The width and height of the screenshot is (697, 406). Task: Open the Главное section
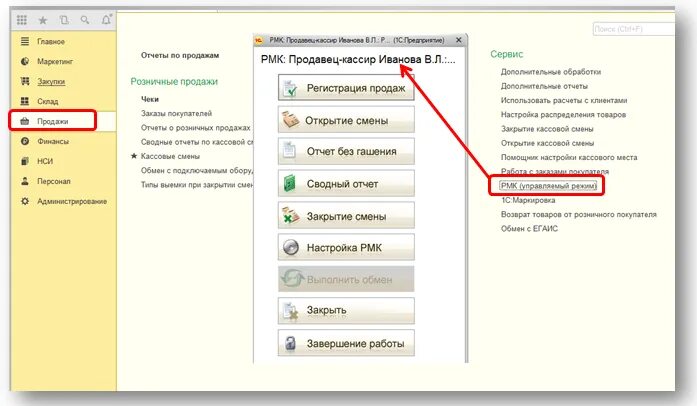click(x=51, y=41)
